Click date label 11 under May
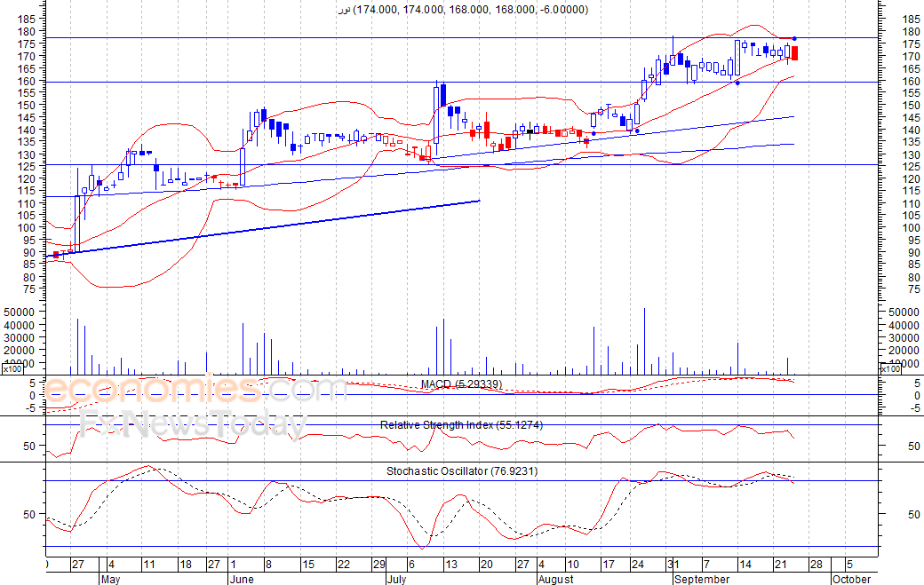Image resolution: width=924 pixels, height=585 pixels. click(149, 565)
